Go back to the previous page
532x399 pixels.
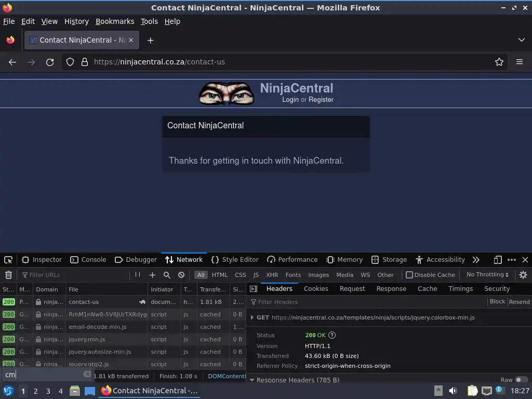click(12, 62)
